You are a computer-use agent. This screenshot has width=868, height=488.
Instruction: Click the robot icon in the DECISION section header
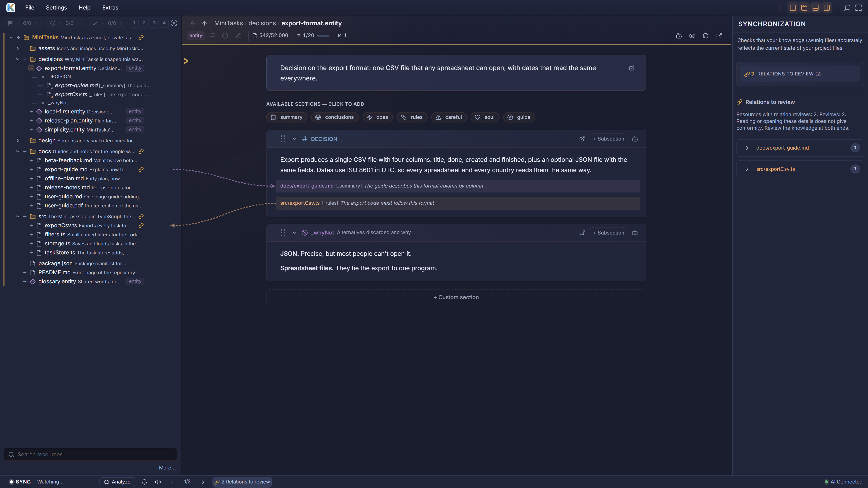(x=635, y=139)
